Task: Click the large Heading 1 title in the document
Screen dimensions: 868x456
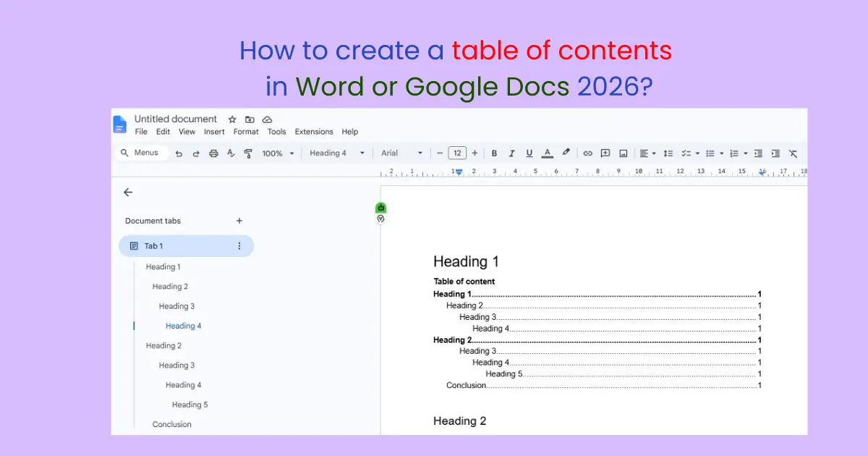Action: click(x=467, y=262)
